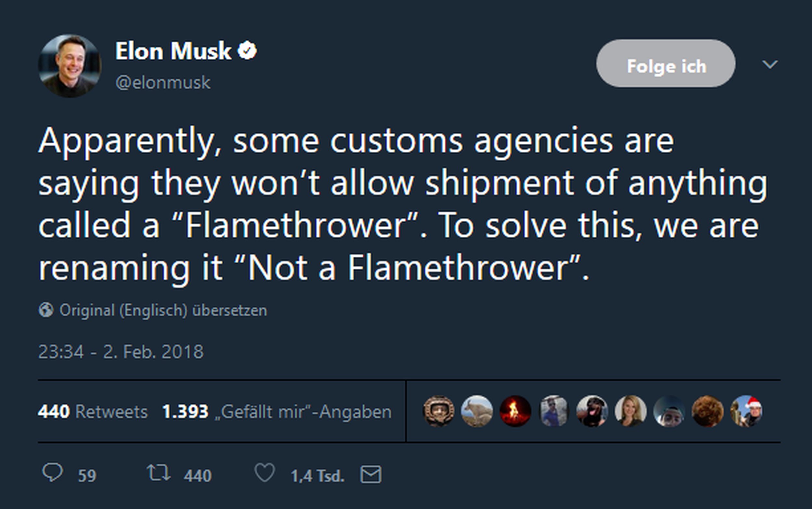Click the envelope direct message icon

click(x=371, y=475)
